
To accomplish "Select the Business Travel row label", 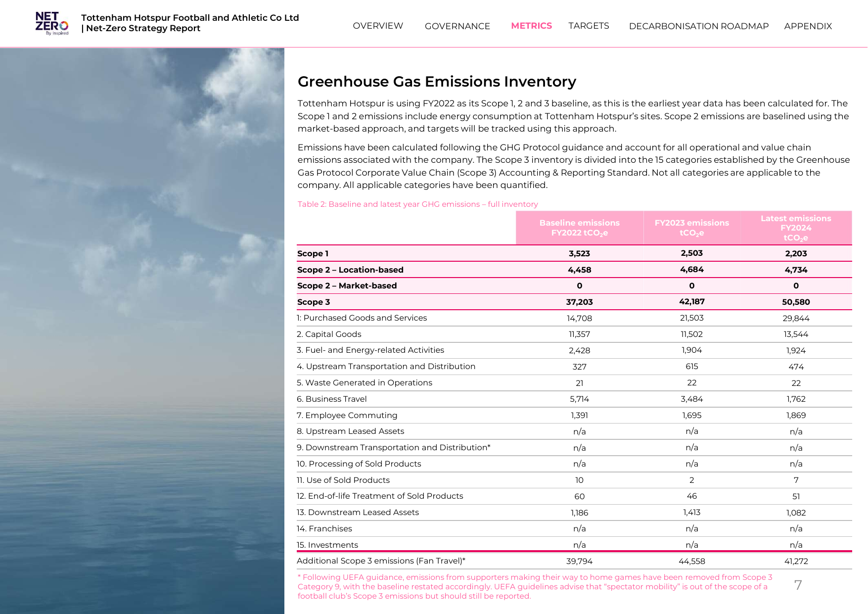I will pyautogui.click(x=331, y=399).
